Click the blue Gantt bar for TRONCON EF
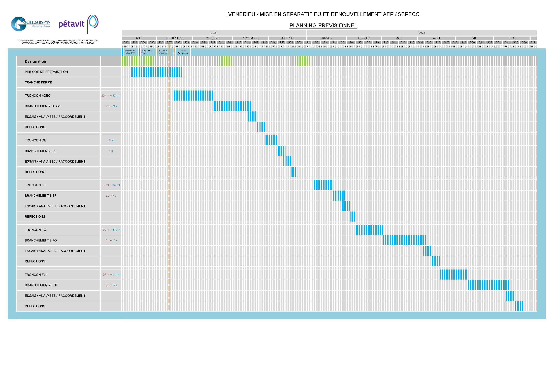 click(323, 185)
